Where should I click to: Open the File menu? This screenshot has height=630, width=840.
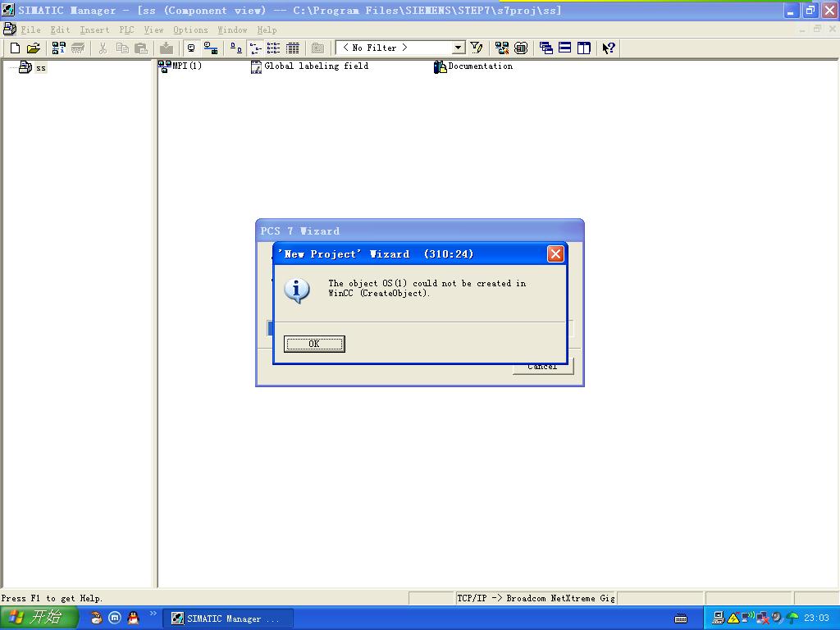tap(30, 30)
